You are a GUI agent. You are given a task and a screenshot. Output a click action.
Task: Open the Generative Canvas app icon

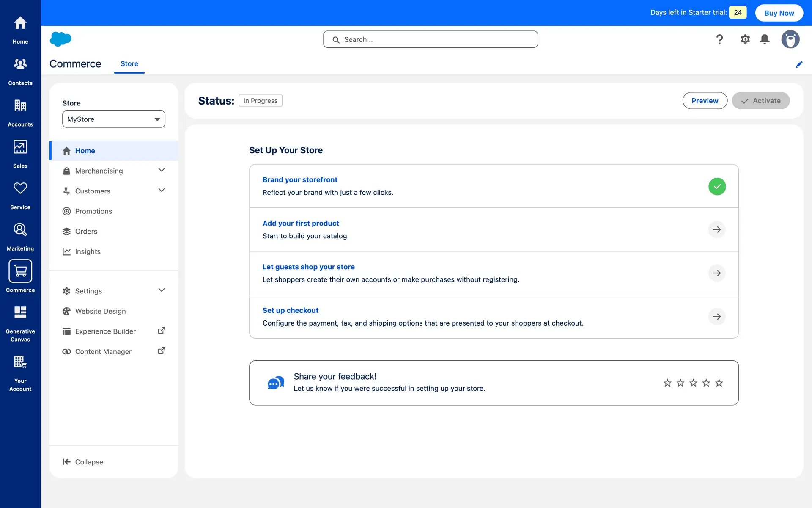[20, 313]
